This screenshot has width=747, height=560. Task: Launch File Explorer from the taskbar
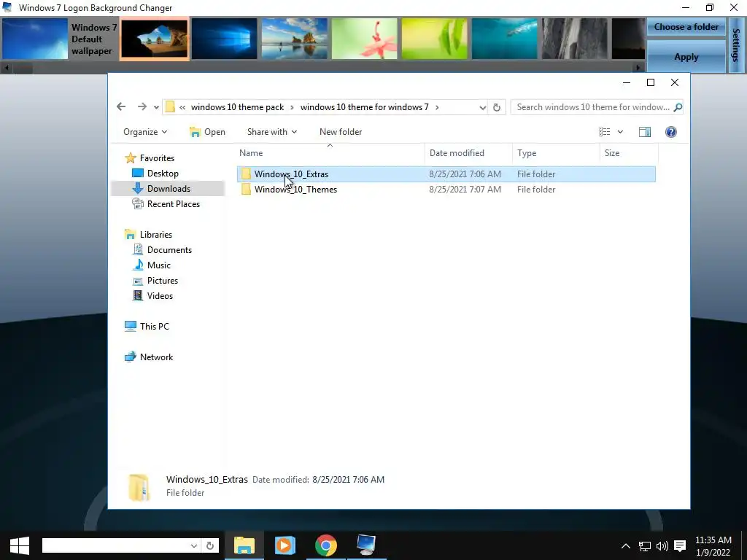[244, 545]
